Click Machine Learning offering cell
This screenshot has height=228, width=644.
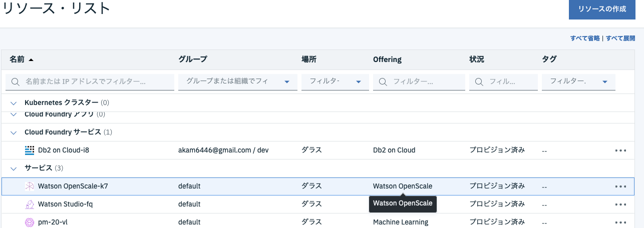pos(401,222)
